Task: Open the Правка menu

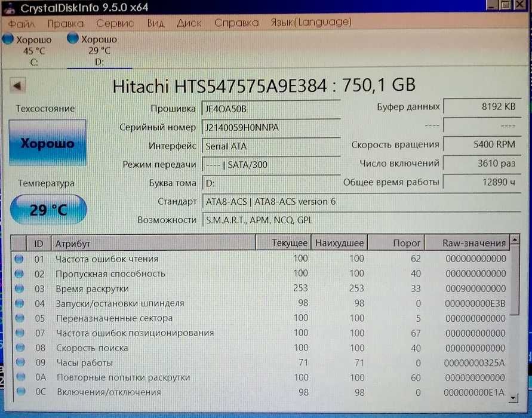Action: pyautogui.click(x=65, y=23)
